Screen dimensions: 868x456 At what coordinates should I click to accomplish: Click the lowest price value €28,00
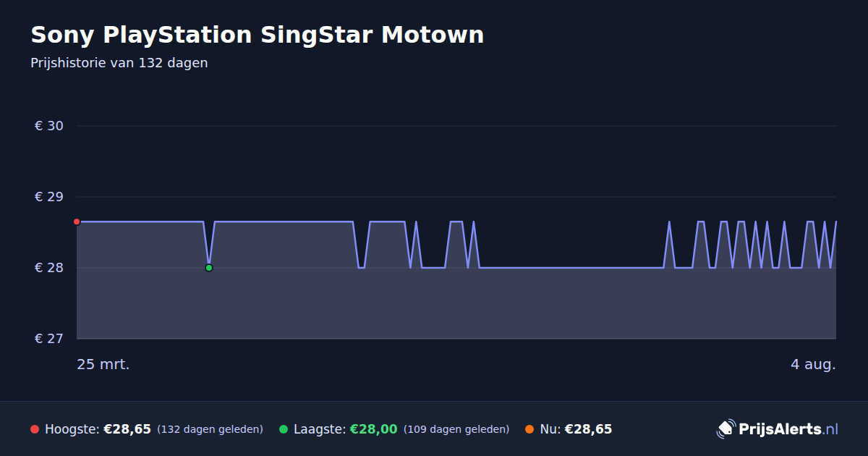pos(374,429)
